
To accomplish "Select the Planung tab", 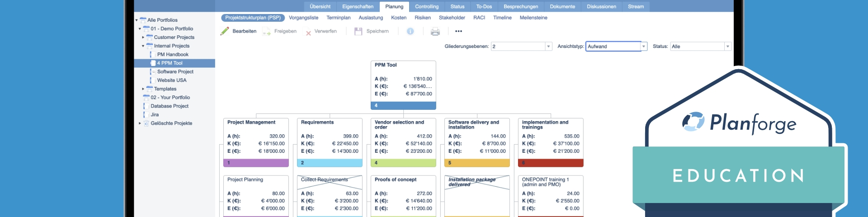I will [394, 6].
